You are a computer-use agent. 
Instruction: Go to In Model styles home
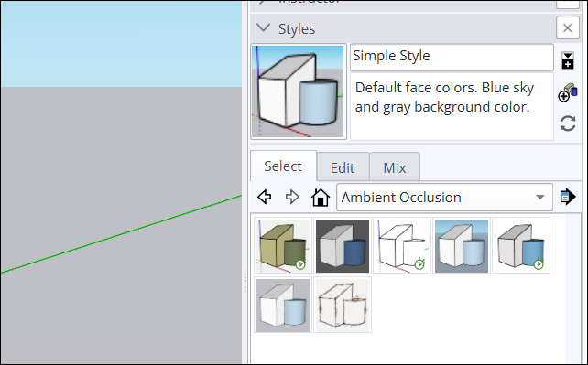[x=321, y=197]
